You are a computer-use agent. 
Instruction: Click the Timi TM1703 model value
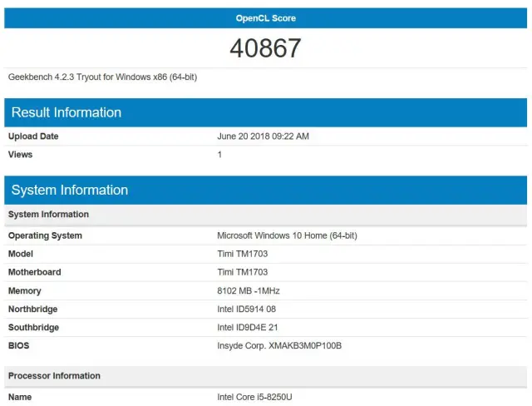(243, 255)
